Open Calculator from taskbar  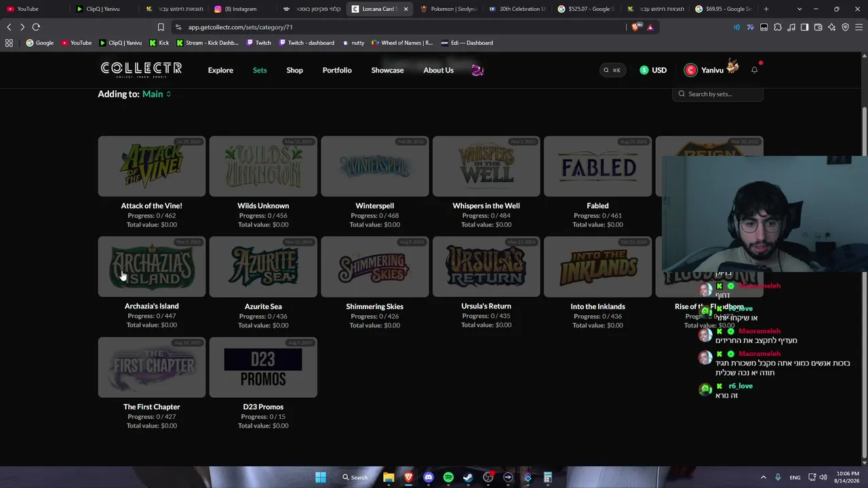548,477
